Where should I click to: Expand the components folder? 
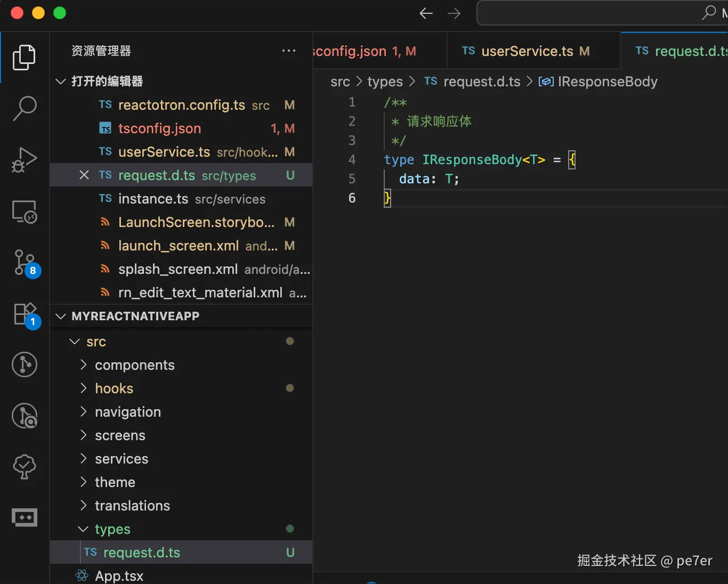pos(83,364)
